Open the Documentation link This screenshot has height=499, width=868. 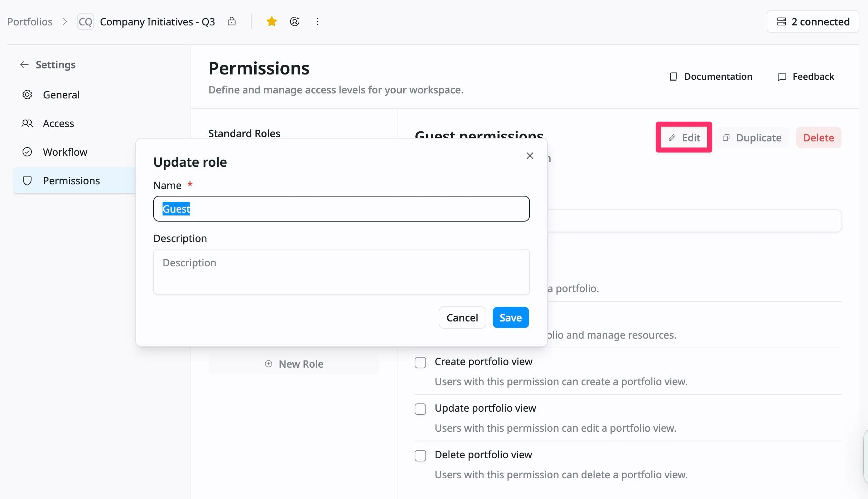(x=711, y=77)
